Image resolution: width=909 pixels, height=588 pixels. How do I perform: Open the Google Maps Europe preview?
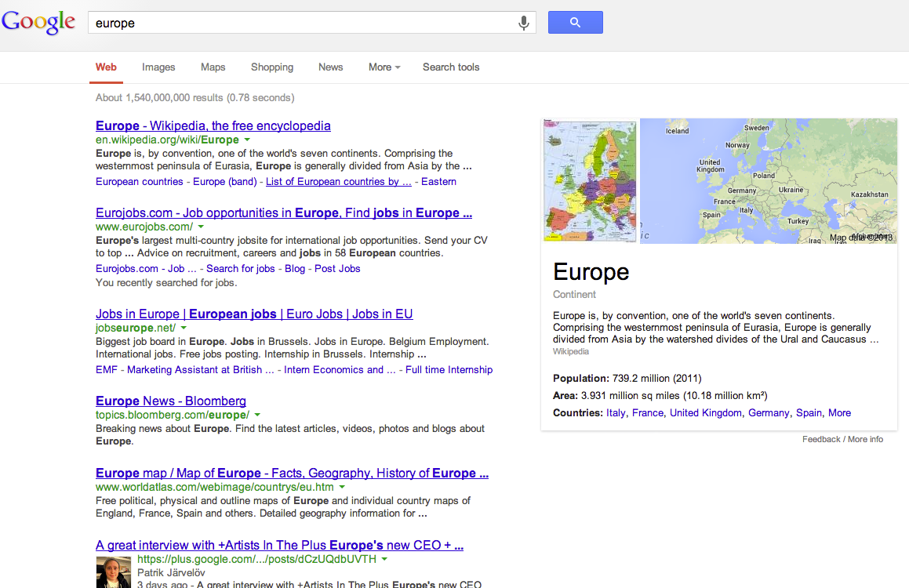coord(769,181)
